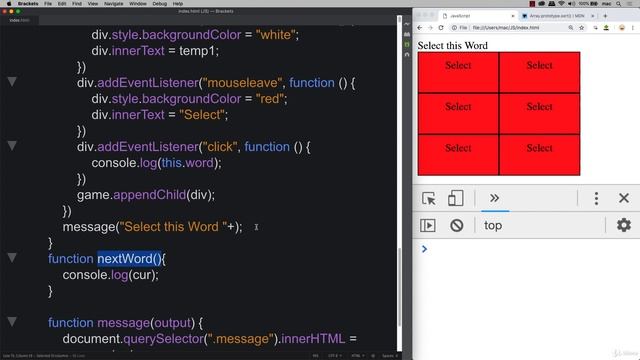Collapse the nextWord function fold triangle
Screen dimensions: 640x360
tap(12, 258)
